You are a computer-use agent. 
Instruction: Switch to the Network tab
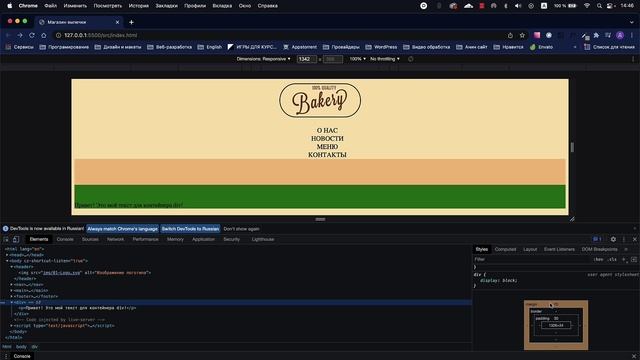click(x=116, y=239)
